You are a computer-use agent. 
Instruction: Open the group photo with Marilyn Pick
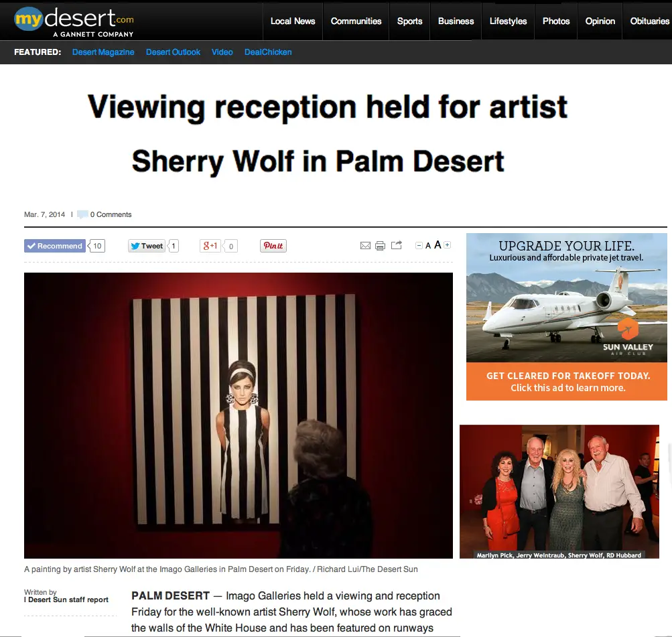(559, 492)
